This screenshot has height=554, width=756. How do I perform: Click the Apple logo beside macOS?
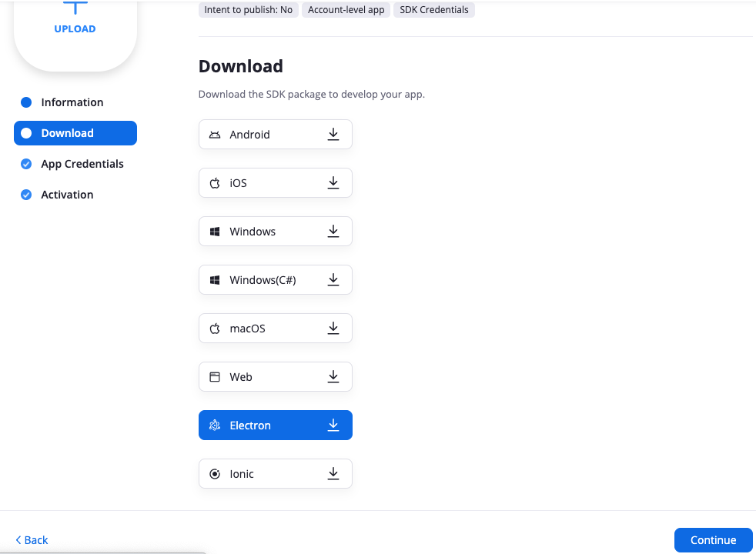pos(215,329)
